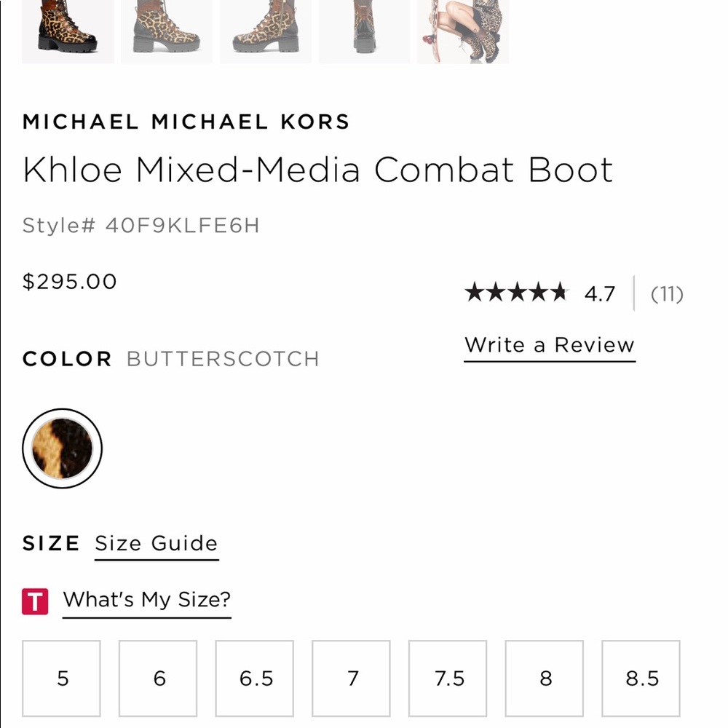
Task: Select size 8
Action: (545, 678)
